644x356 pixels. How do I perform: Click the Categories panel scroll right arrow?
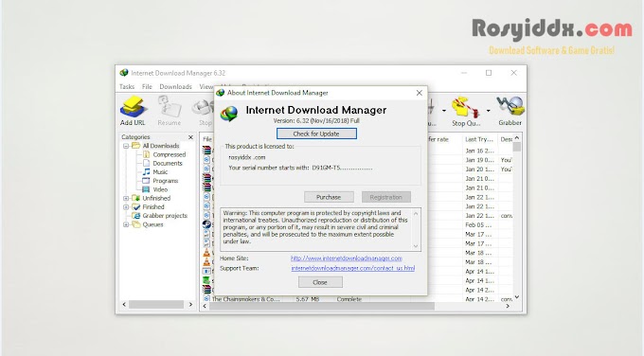(190, 304)
